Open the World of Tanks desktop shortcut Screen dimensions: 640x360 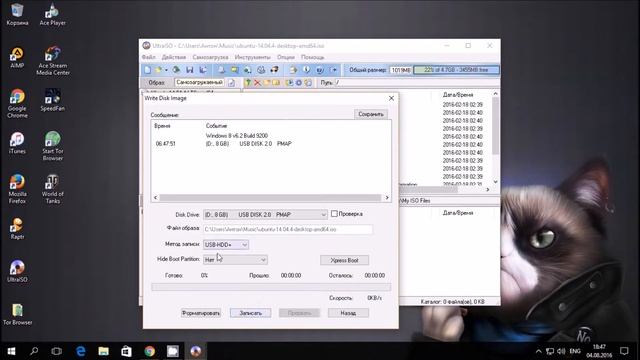53,189
